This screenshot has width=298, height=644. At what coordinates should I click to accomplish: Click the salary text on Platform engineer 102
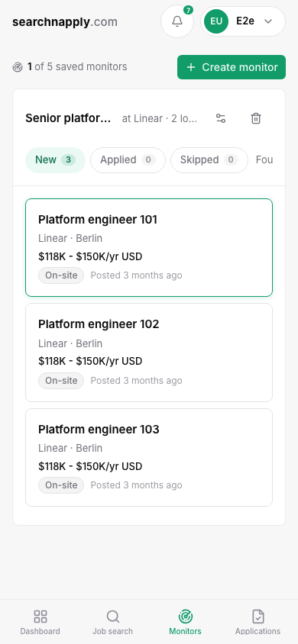pos(90,362)
